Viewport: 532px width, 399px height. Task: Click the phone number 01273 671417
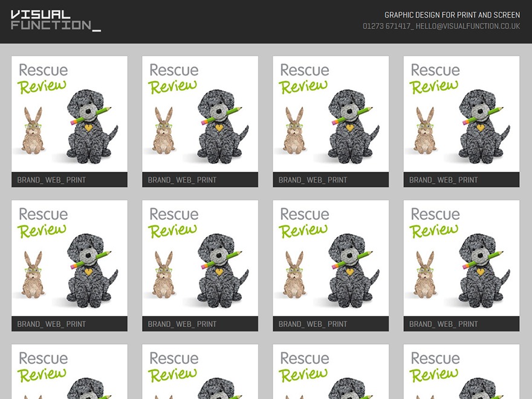tap(386, 26)
